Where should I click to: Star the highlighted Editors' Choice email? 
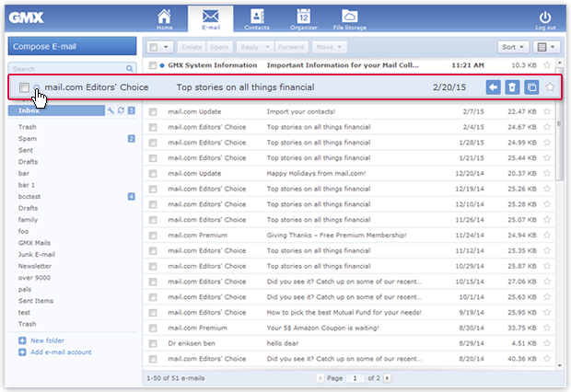click(550, 87)
